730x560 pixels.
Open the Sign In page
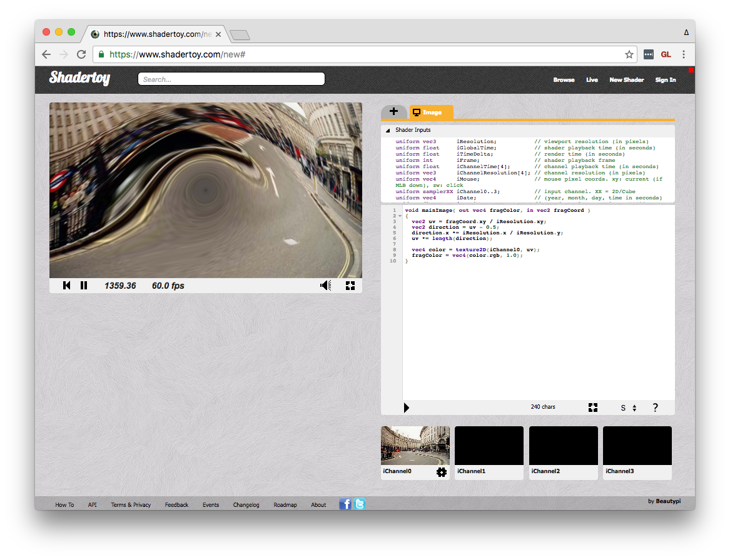(666, 80)
